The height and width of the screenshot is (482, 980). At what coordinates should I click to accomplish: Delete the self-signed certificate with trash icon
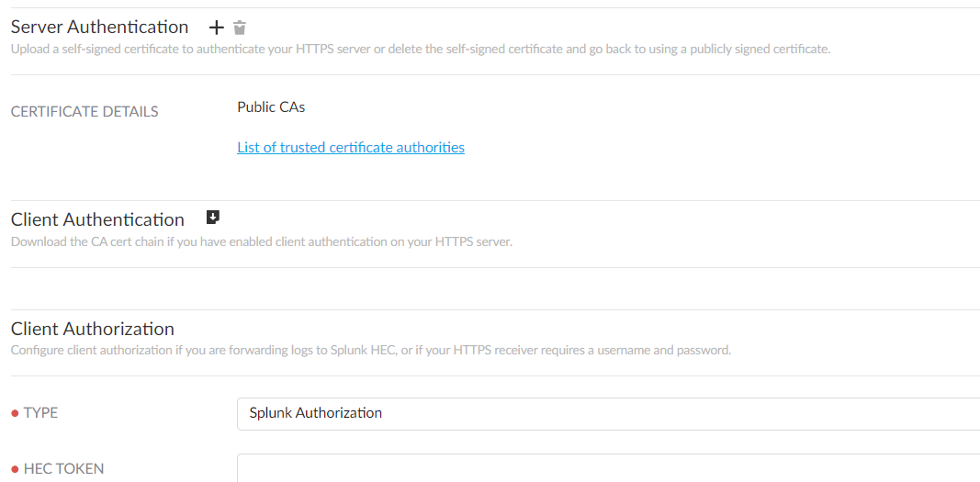(240, 28)
